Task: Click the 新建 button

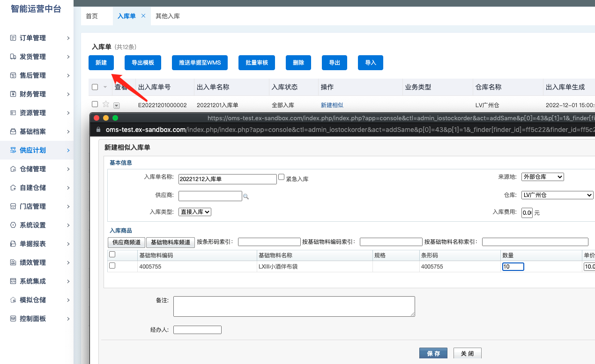Action: coord(101,63)
